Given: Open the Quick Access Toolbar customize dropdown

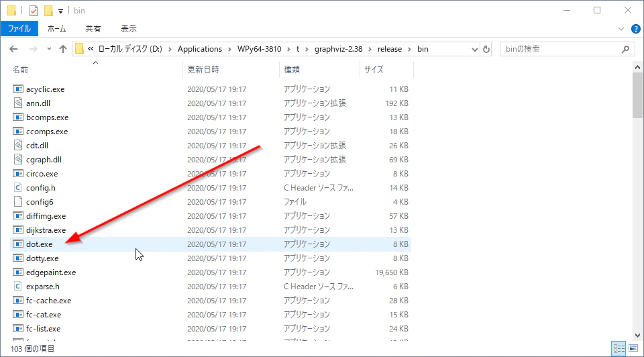Looking at the screenshot, I should click(x=60, y=11).
